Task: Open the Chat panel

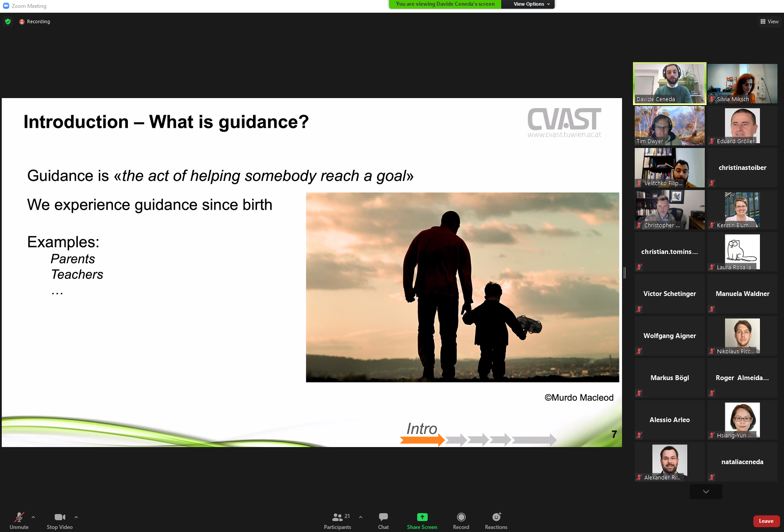Action: coord(383,520)
